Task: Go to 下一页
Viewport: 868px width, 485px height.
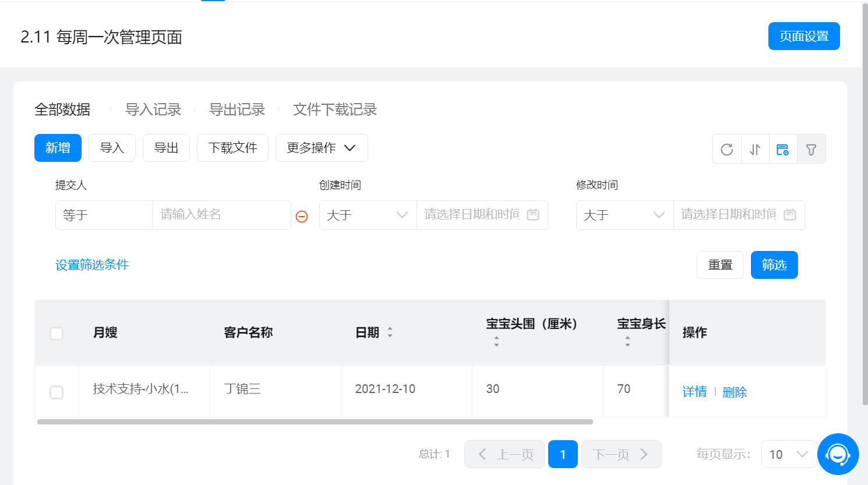Action: (x=622, y=454)
